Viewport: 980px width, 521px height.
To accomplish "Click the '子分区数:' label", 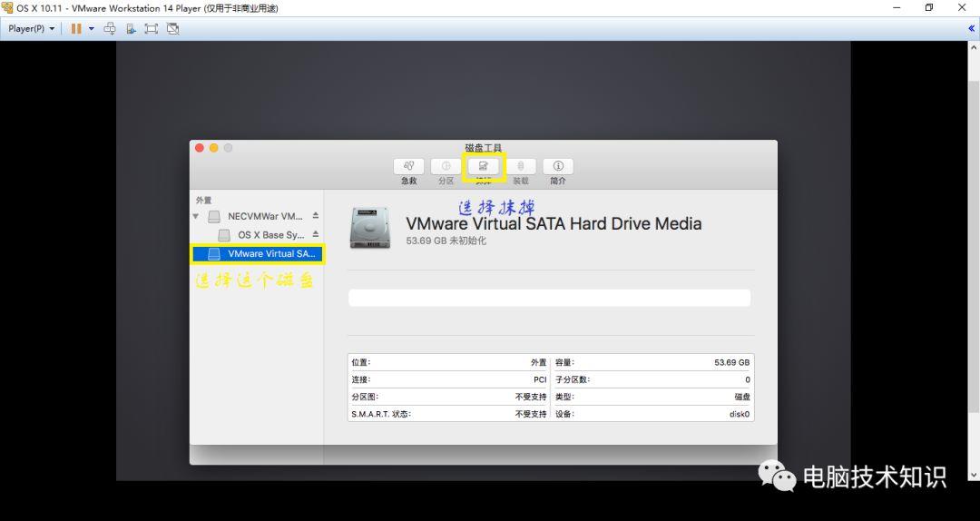I will coord(573,379).
